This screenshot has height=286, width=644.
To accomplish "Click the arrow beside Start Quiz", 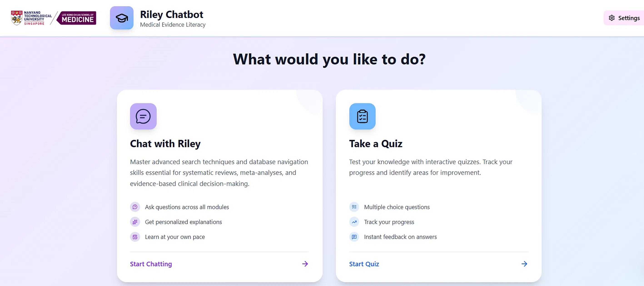I will [x=524, y=264].
